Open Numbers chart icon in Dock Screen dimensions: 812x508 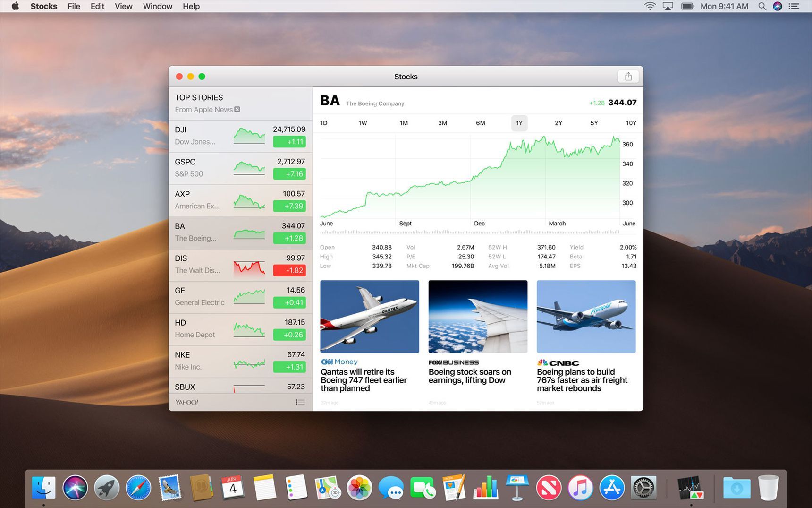pyautogui.click(x=486, y=488)
